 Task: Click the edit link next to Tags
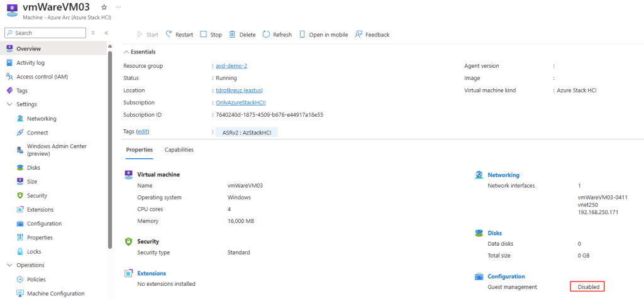pos(142,131)
